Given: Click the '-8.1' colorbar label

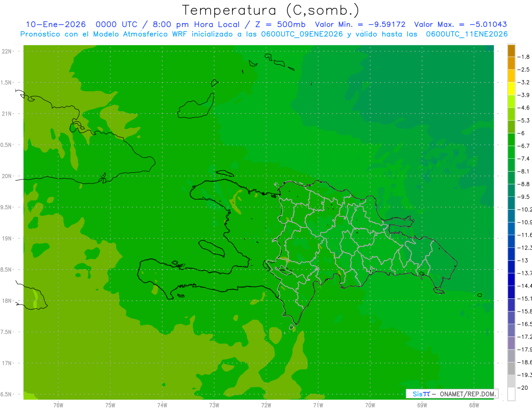Looking at the screenshot, I should pos(524,171).
